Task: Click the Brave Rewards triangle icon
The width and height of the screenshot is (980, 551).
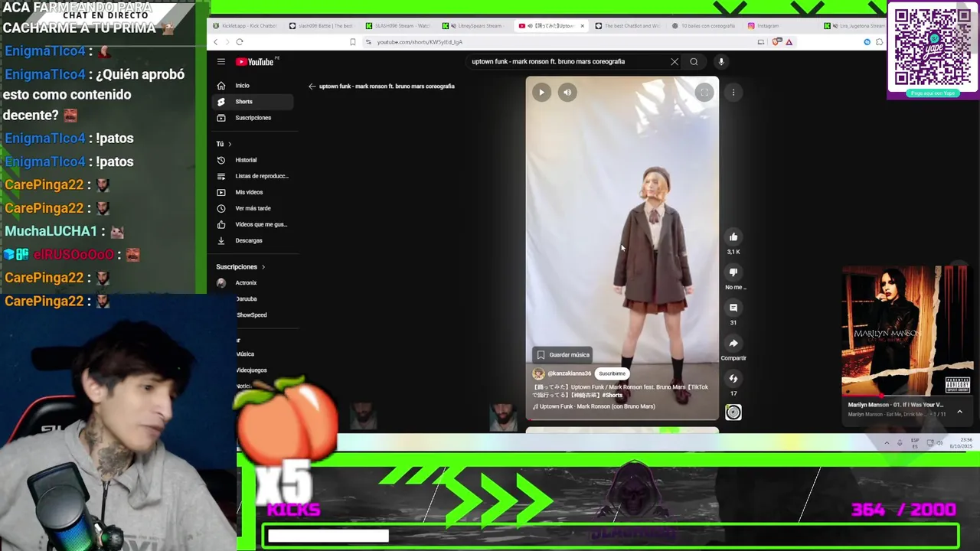Action: coord(789,42)
